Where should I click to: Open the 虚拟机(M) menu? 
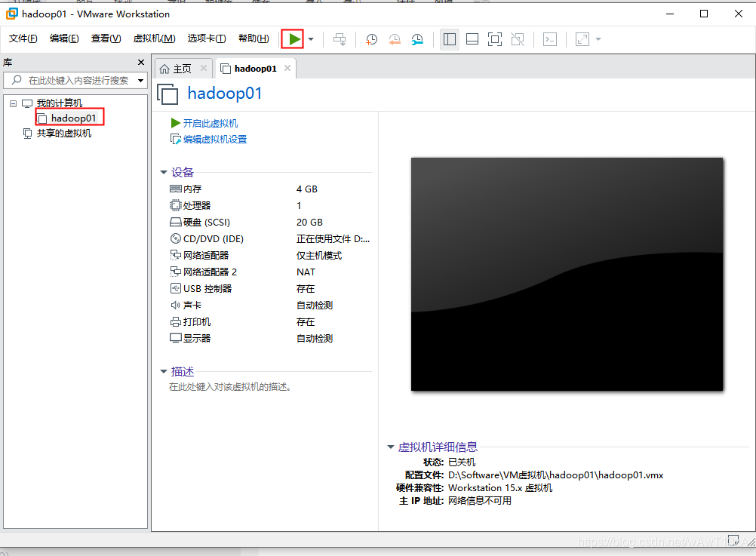click(x=153, y=38)
